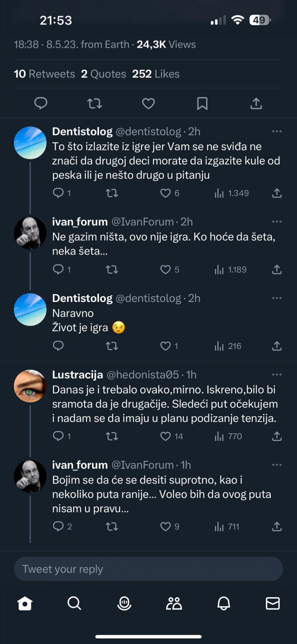
Task: Open more options on first Dentistolog reply
Action: coord(277,131)
